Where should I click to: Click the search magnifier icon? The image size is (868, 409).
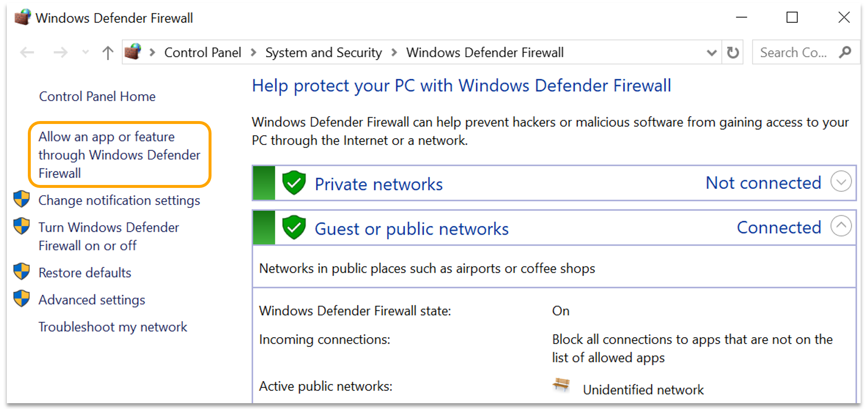coord(845,52)
